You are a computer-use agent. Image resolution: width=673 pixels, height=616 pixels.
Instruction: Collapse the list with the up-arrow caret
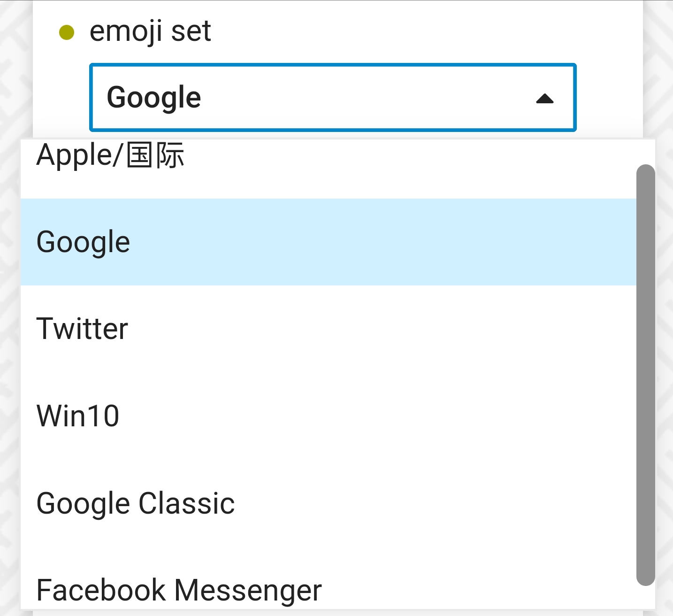(x=544, y=99)
